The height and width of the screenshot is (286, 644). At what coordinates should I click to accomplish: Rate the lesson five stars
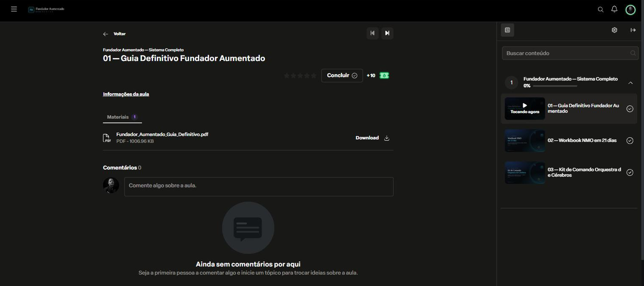click(x=314, y=75)
